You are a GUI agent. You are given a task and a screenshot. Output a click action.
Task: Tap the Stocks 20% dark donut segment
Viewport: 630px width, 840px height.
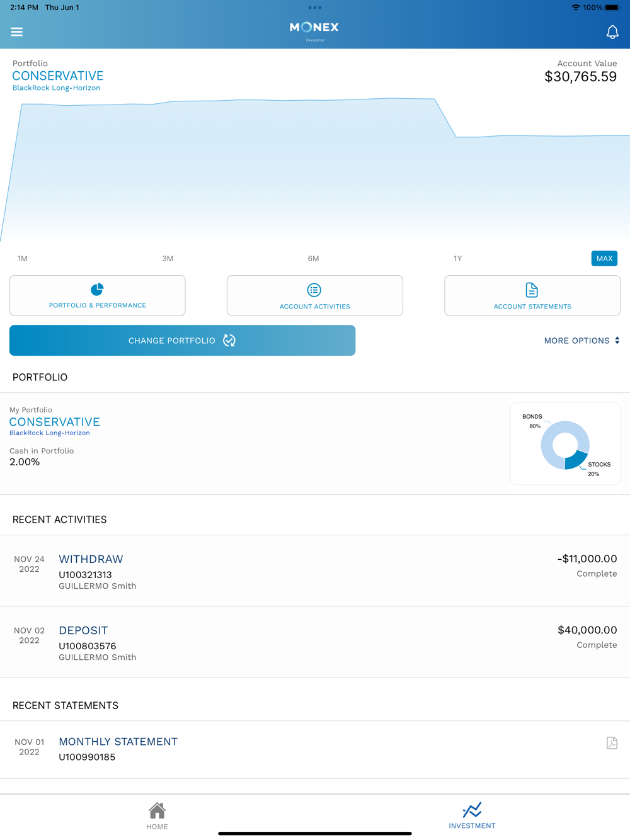pos(576,460)
